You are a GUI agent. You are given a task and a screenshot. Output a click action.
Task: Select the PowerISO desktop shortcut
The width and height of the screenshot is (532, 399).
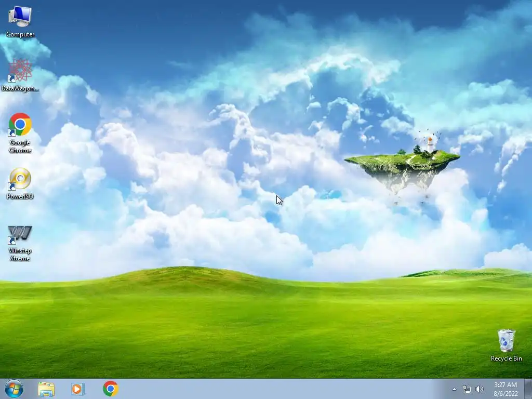20,183
